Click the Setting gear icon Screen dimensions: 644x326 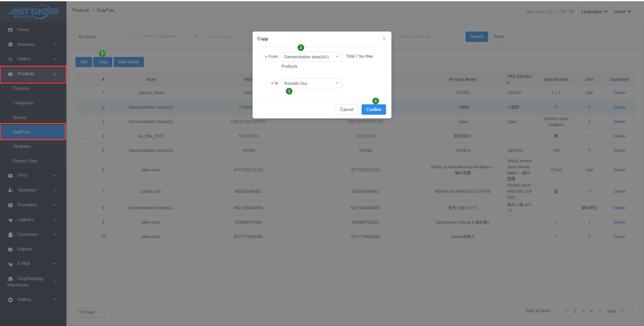coord(10,300)
